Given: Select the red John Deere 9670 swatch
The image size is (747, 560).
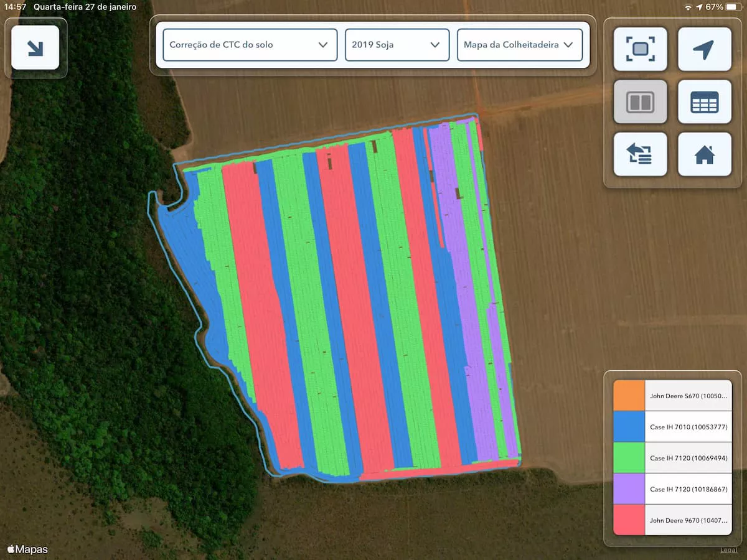Looking at the screenshot, I should coord(629,520).
